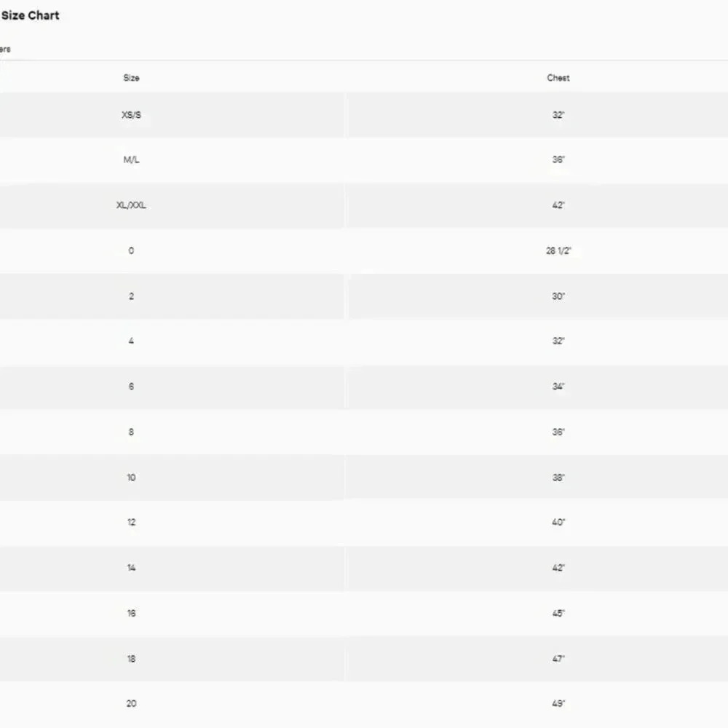This screenshot has width=728, height=728.
Task: Click the 40" chest measurement
Action: [x=558, y=522]
